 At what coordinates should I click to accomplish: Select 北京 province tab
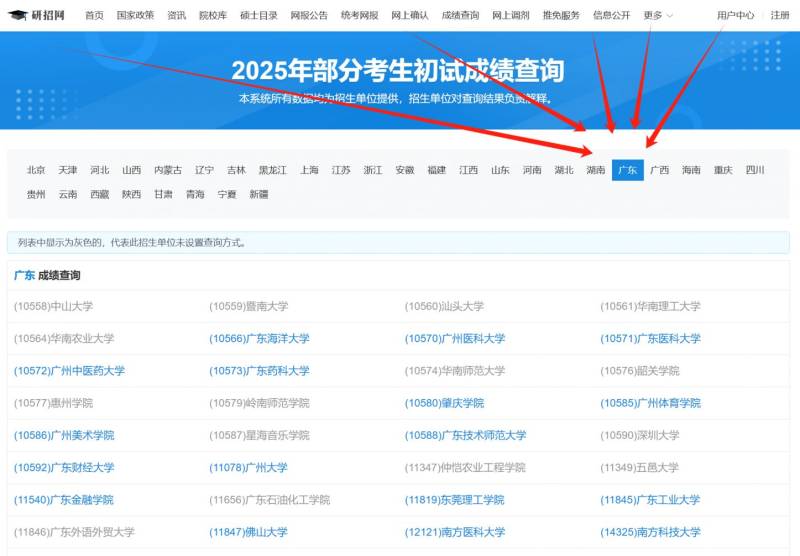36,170
